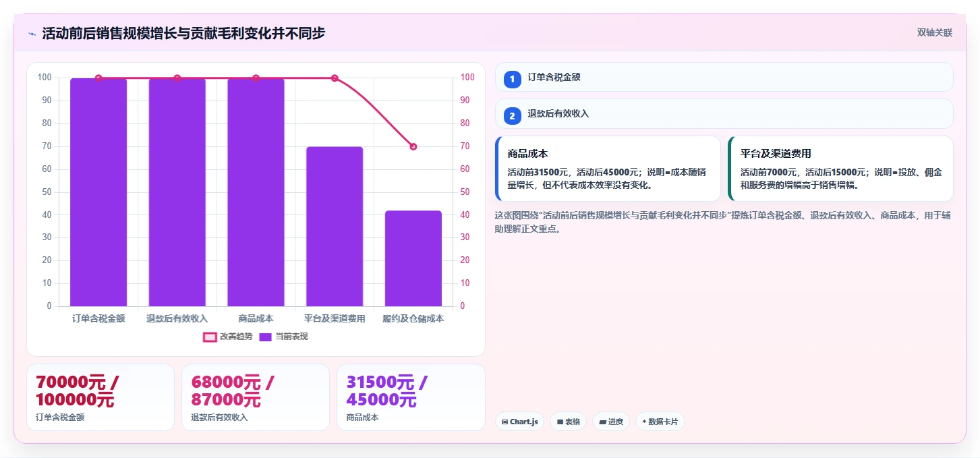Image resolution: width=980 pixels, height=458 pixels.
Task: Open the 平台及渠道费用 detail card
Action: tap(840, 169)
